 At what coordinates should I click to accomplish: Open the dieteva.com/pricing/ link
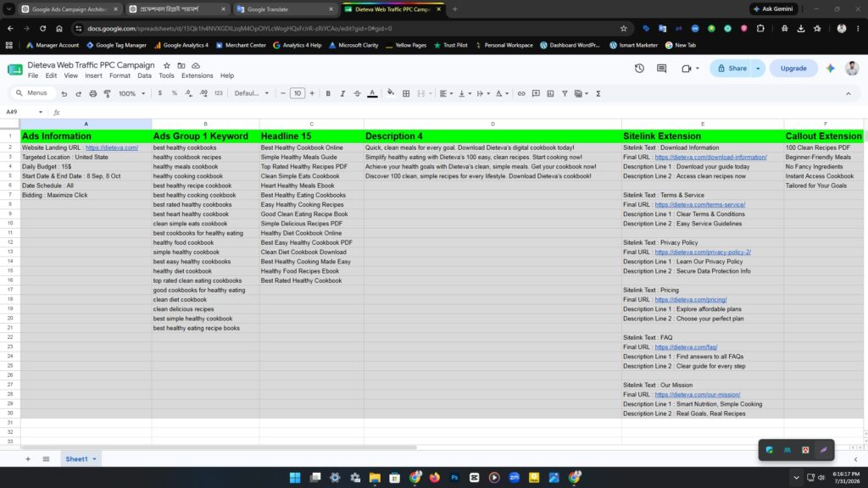(690, 299)
